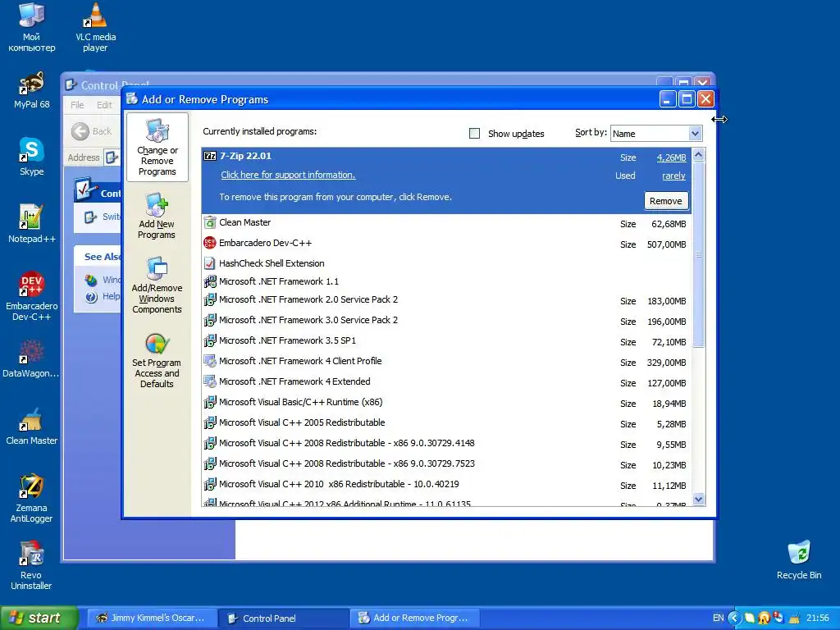Switch to Jimmy Kimmel's Oscar taskbar window
This screenshot has width=840, height=630.
(152, 619)
